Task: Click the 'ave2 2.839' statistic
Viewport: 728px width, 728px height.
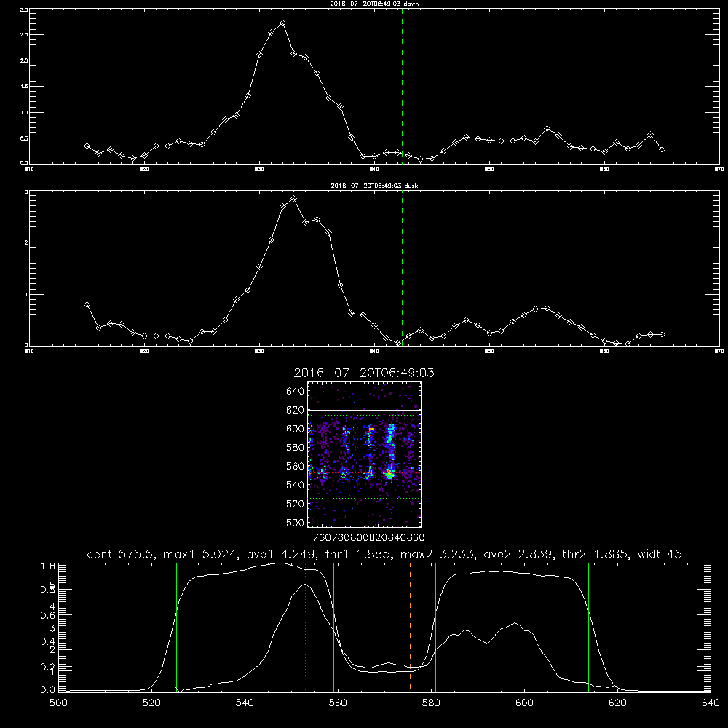Action: pos(518,554)
